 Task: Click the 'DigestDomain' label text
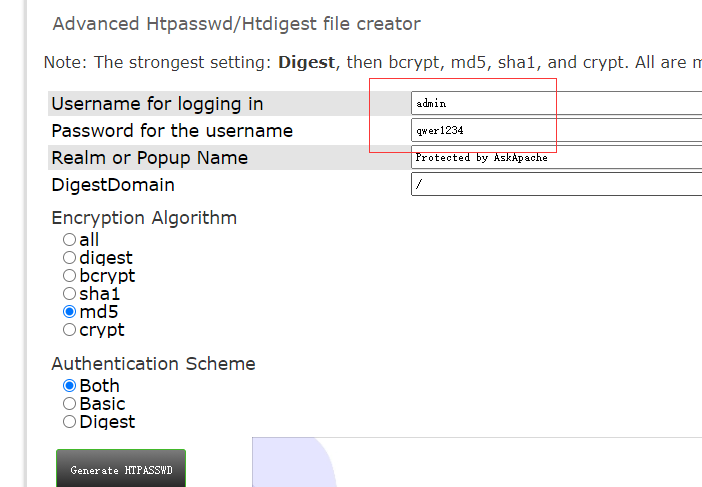coord(113,185)
